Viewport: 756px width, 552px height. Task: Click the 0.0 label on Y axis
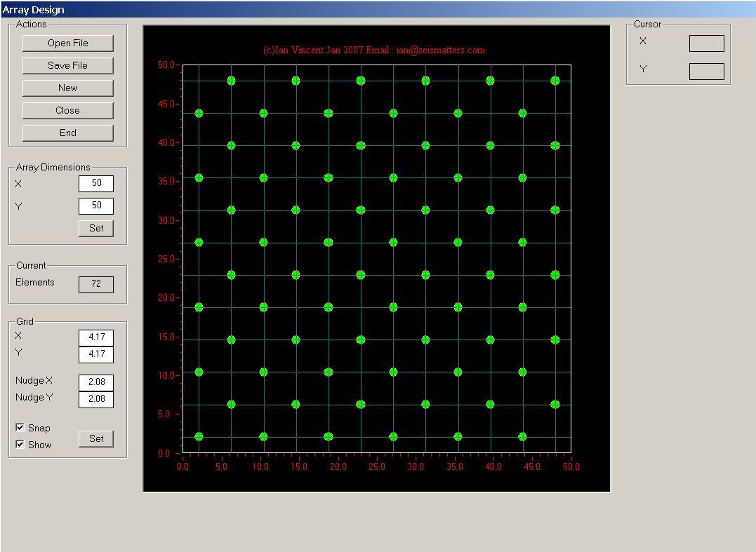(x=164, y=453)
